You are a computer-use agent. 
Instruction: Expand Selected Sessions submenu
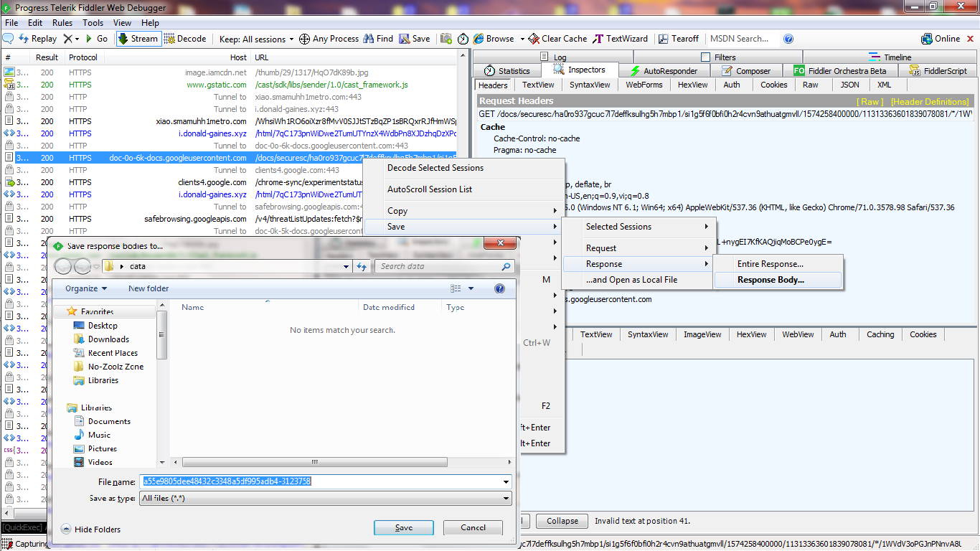click(639, 227)
